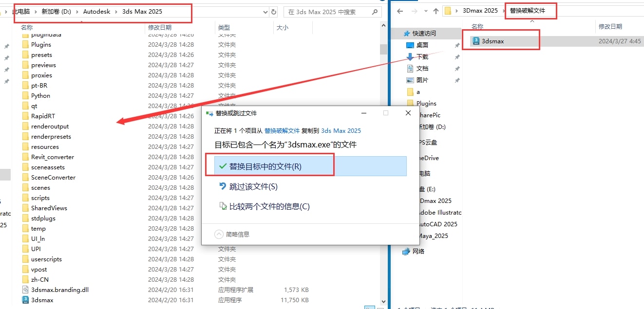
Task: Select the presets folder icon
Action: pos(26,55)
